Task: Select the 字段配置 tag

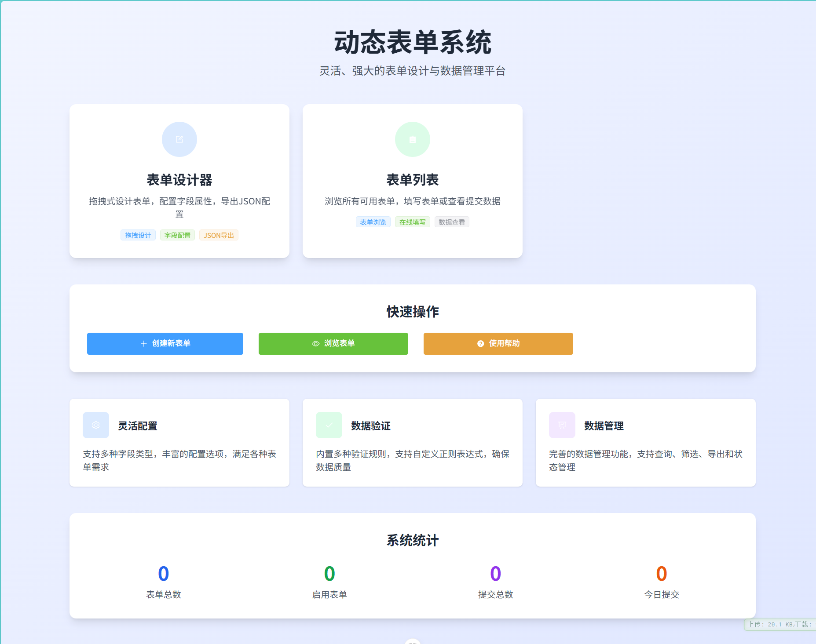Action: [x=177, y=235]
